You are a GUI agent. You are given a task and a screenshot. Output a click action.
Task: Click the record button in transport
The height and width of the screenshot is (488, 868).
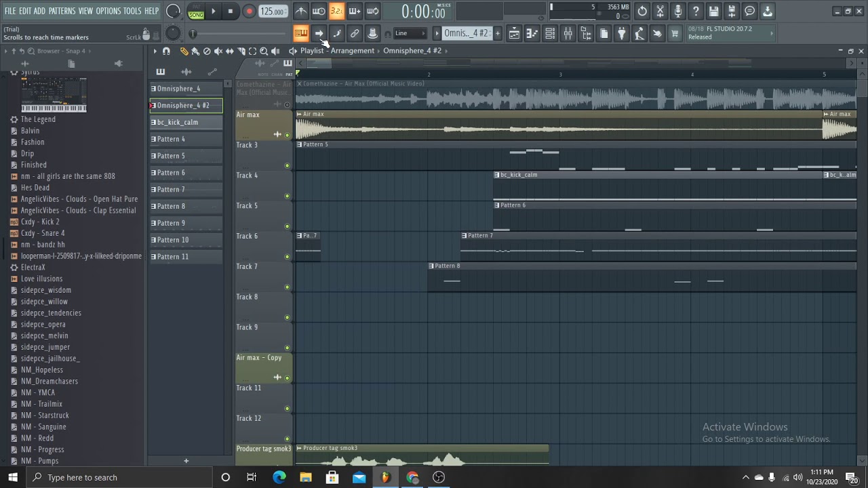[x=249, y=12]
